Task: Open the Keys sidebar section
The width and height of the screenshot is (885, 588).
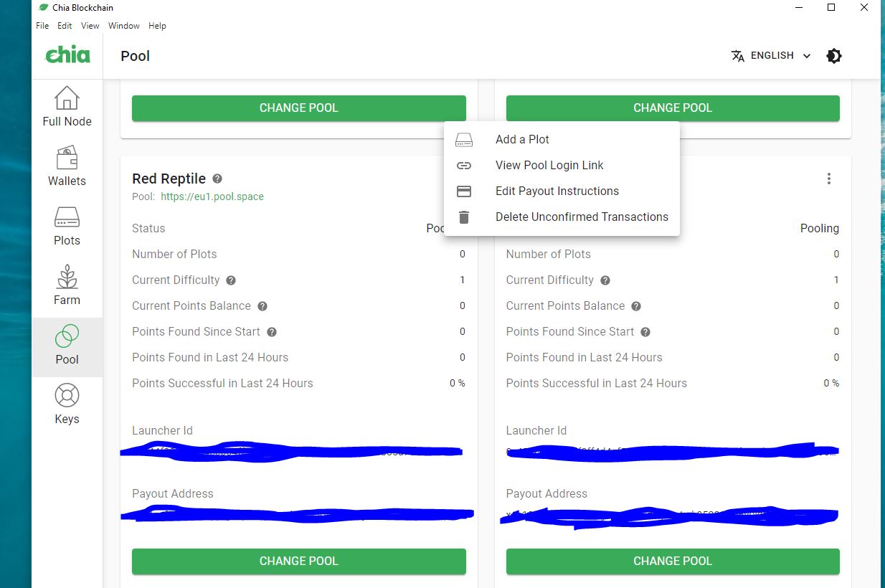Action: [67, 405]
